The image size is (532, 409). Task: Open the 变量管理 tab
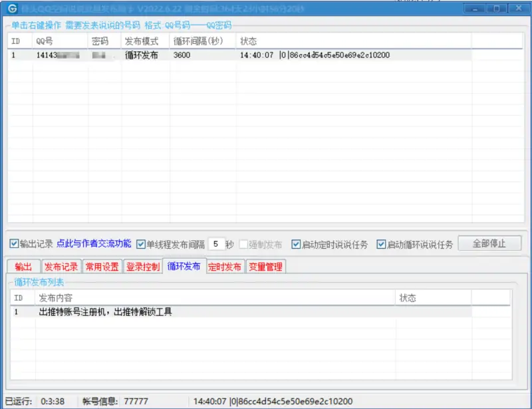(265, 267)
